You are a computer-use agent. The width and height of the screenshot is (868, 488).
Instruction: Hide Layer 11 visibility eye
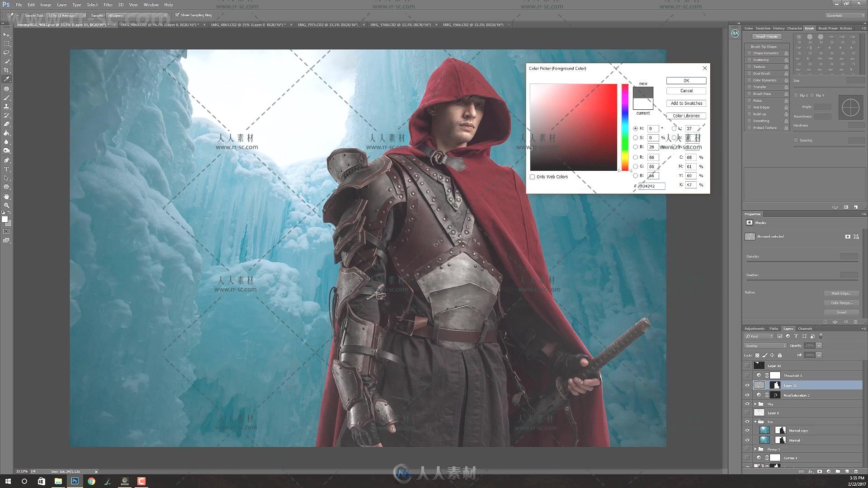[747, 385]
